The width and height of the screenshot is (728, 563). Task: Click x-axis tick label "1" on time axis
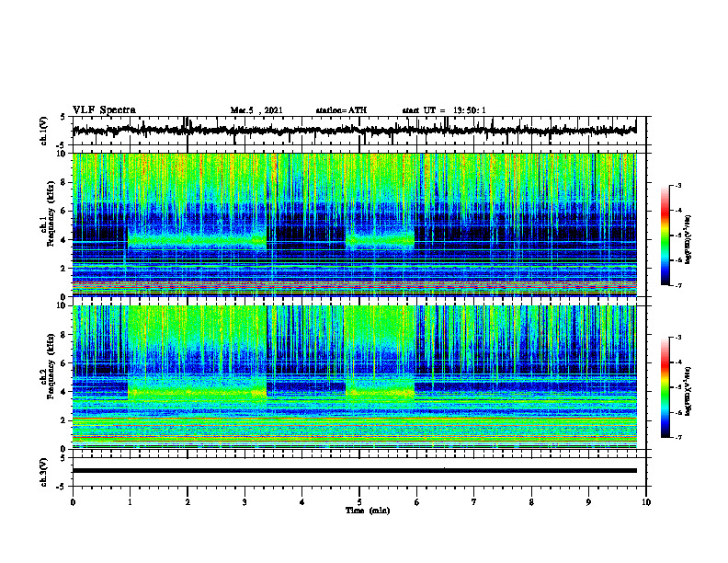click(130, 502)
